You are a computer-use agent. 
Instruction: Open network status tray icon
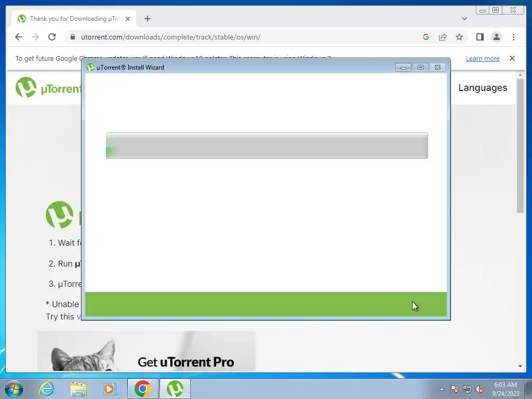467,389
